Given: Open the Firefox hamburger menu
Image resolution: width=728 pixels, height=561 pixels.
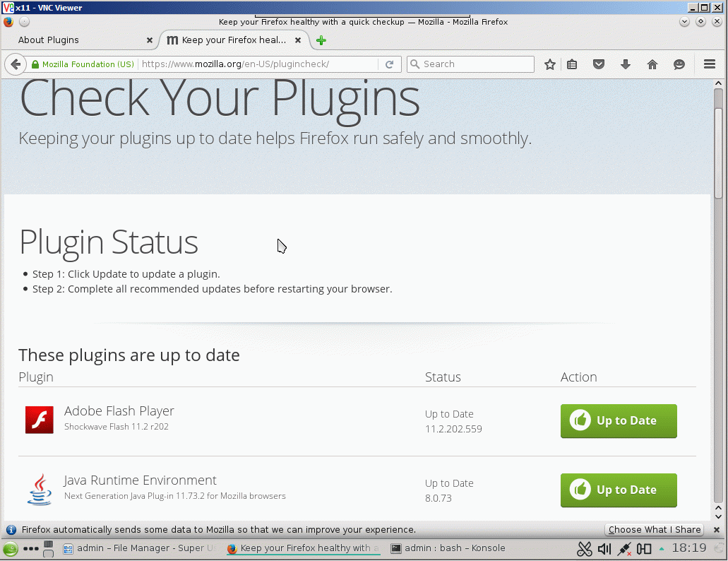Looking at the screenshot, I should [x=710, y=64].
